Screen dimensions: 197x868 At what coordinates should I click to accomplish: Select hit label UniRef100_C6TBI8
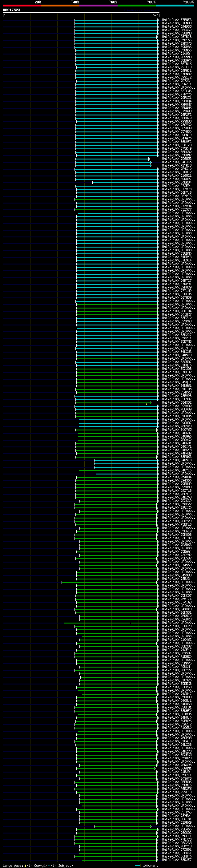tap(176, 37)
